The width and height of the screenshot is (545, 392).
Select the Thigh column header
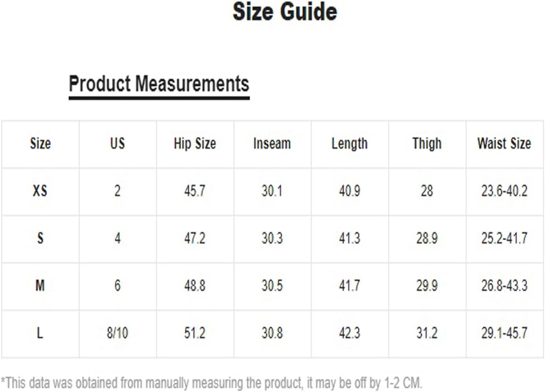click(427, 144)
